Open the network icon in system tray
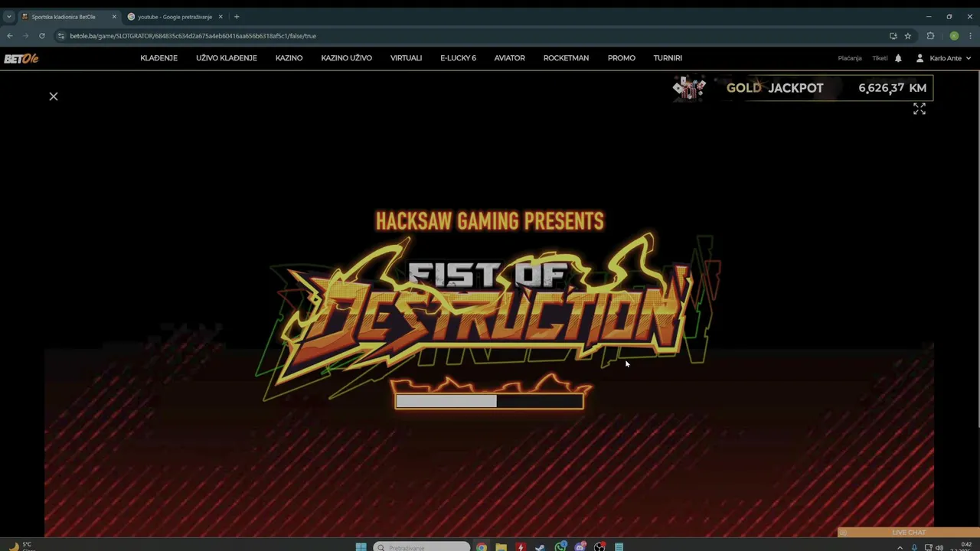This screenshot has height=551, width=980. point(929,547)
